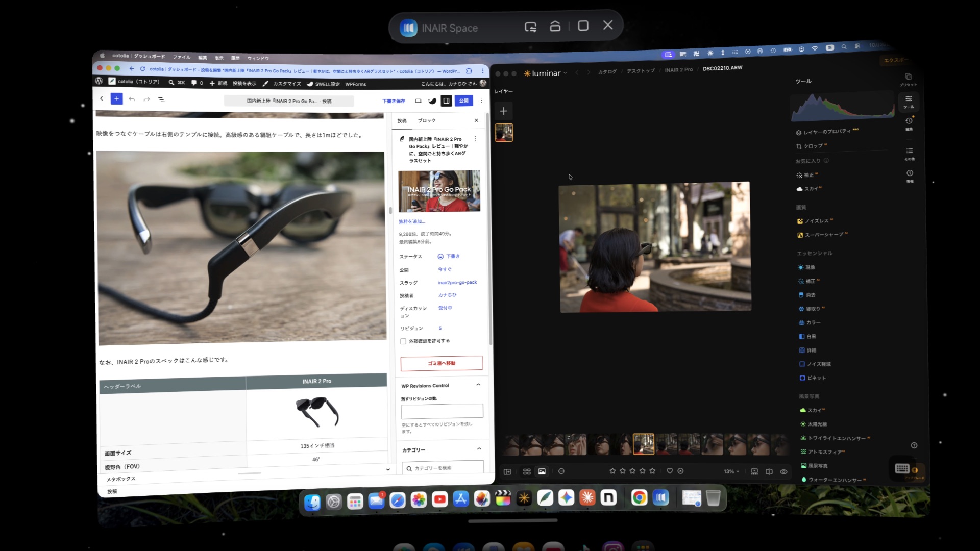Mark photo as favorite with heart icon
980x551 pixels.
click(670, 471)
